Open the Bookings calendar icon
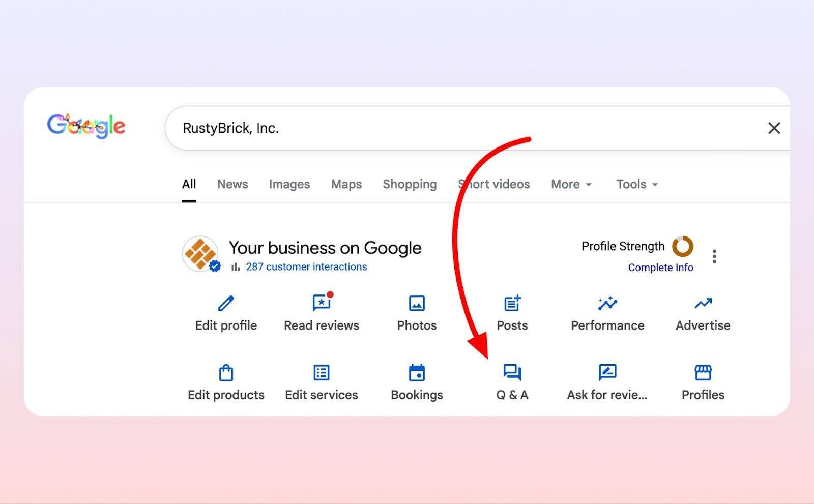Screen dimensions: 814x504 pos(417,373)
